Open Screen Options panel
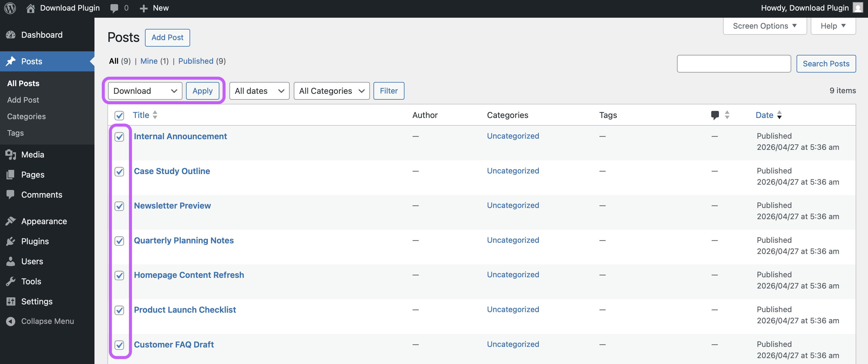Image resolution: width=868 pixels, height=364 pixels. pos(764,26)
